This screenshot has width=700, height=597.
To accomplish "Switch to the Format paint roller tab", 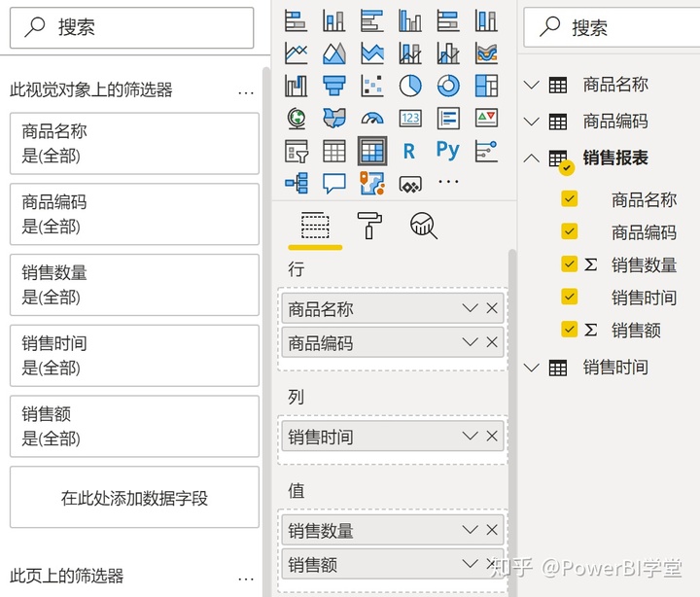I will click(369, 226).
